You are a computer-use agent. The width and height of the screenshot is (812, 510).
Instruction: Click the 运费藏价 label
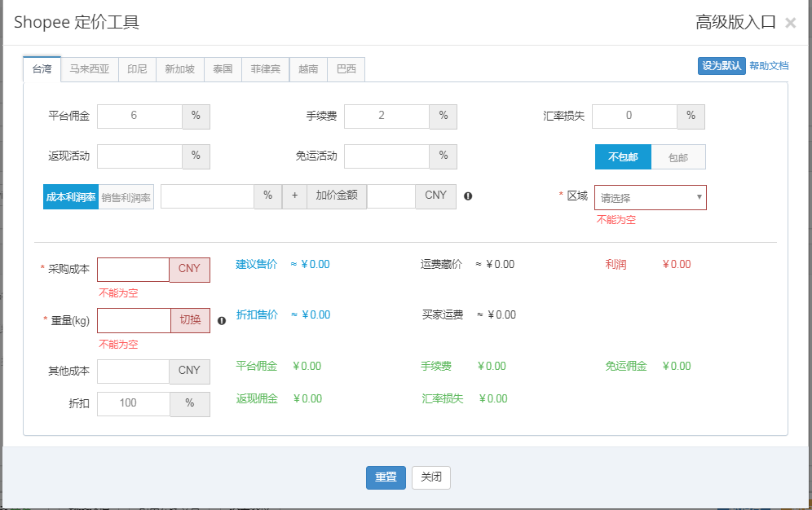pos(441,264)
